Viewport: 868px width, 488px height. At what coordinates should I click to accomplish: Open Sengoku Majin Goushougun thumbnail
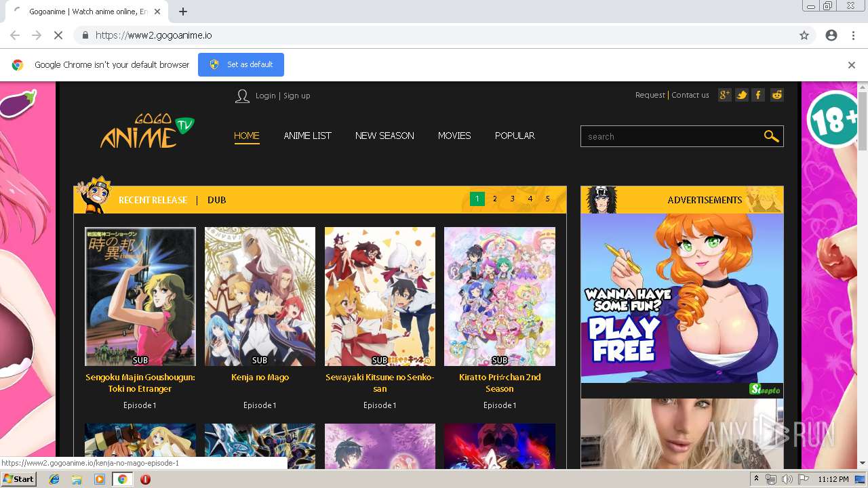pos(140,297)
